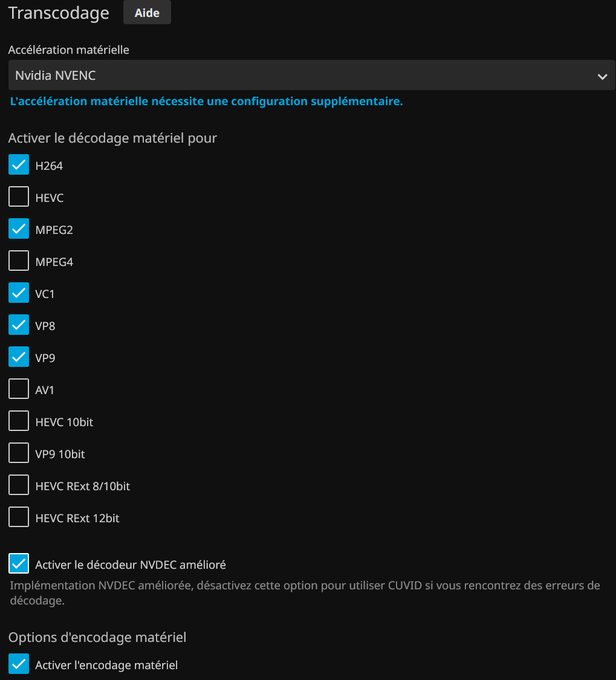Uncheck the VC1 checkbox
Screen dimensions: 616x680
19,293
